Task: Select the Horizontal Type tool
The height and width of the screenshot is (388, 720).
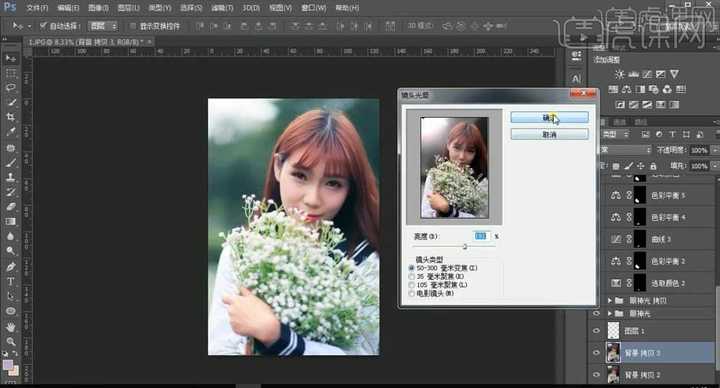Action: [x=11, y=281]
